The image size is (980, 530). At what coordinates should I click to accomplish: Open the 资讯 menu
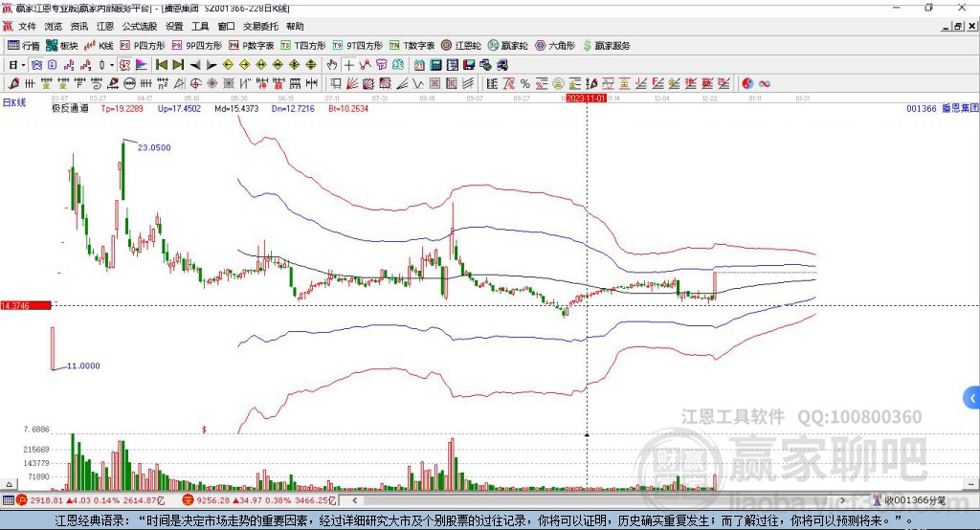point(79,26)
